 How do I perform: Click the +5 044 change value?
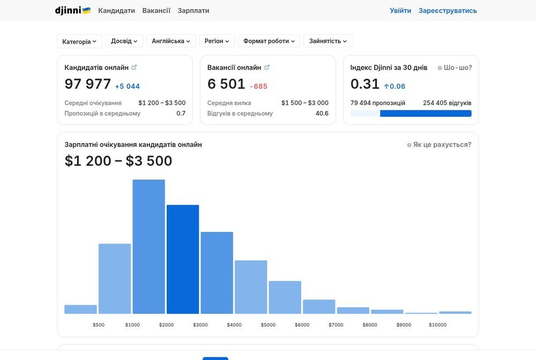127,86
